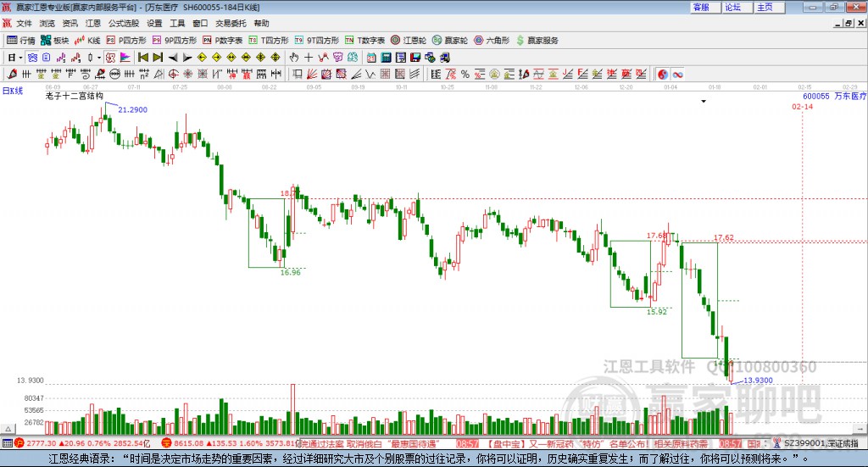Open the calendar date tool

tap(371, 58)
